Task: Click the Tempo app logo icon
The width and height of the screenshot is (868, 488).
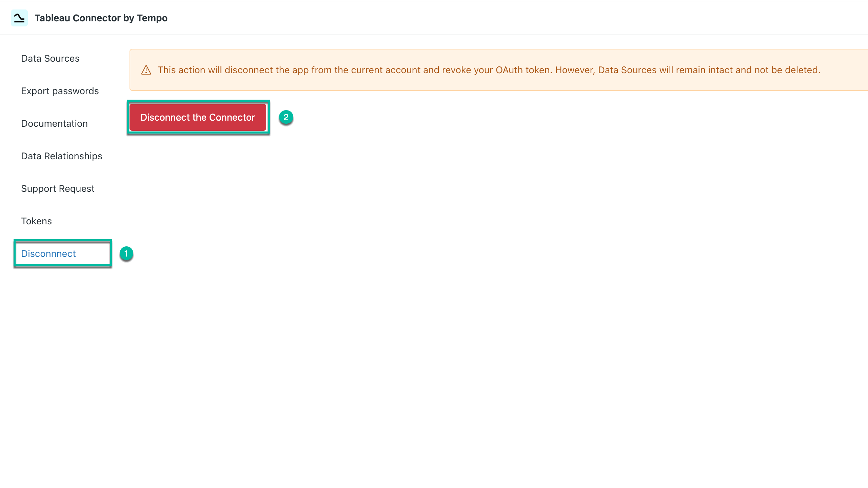Action: (19, 18)
